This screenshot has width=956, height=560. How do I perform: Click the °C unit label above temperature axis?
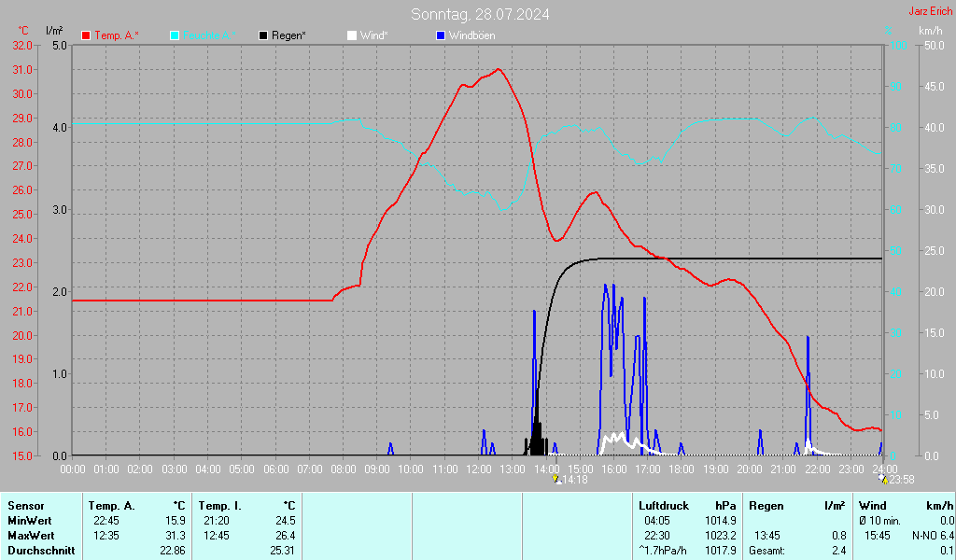(x=23, y=31)
